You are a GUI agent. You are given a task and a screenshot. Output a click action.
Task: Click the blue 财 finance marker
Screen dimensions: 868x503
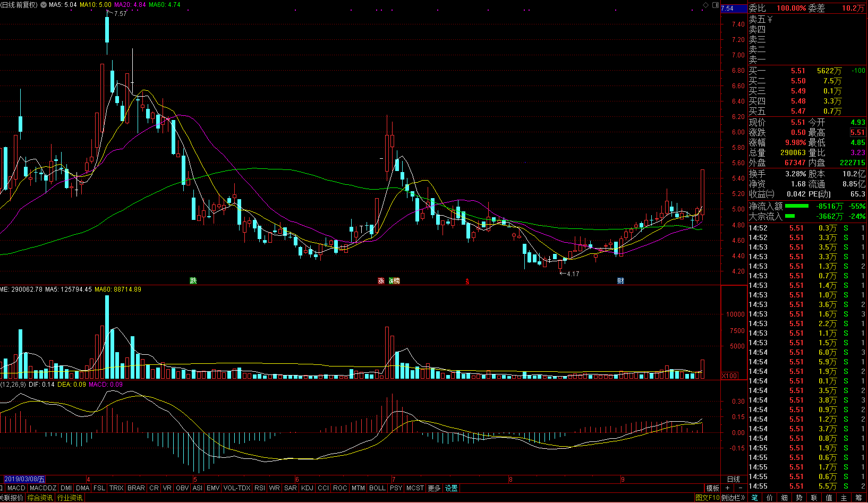click(620, 280)
